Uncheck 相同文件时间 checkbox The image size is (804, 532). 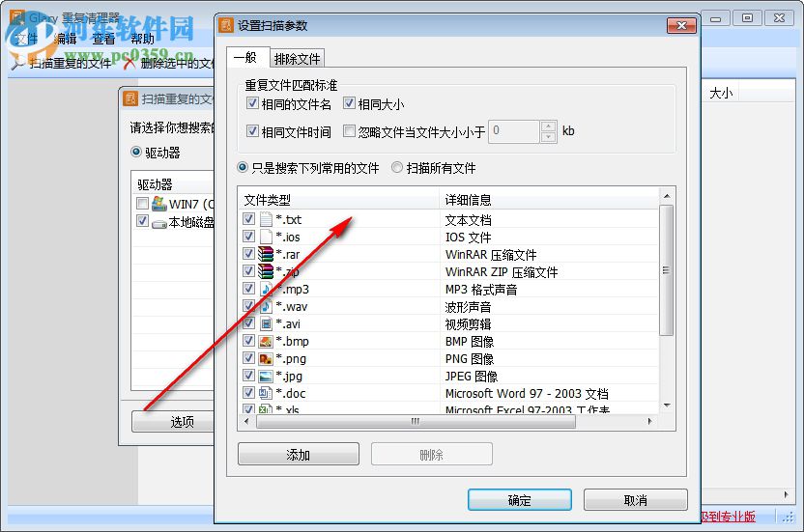click(252, 130)
